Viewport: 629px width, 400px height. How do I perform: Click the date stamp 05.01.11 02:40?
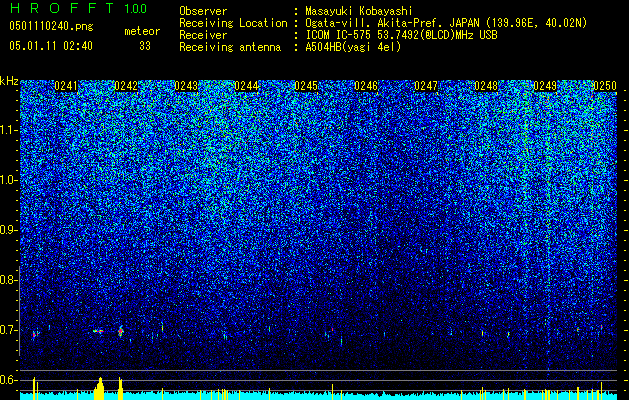pos(51,46)
